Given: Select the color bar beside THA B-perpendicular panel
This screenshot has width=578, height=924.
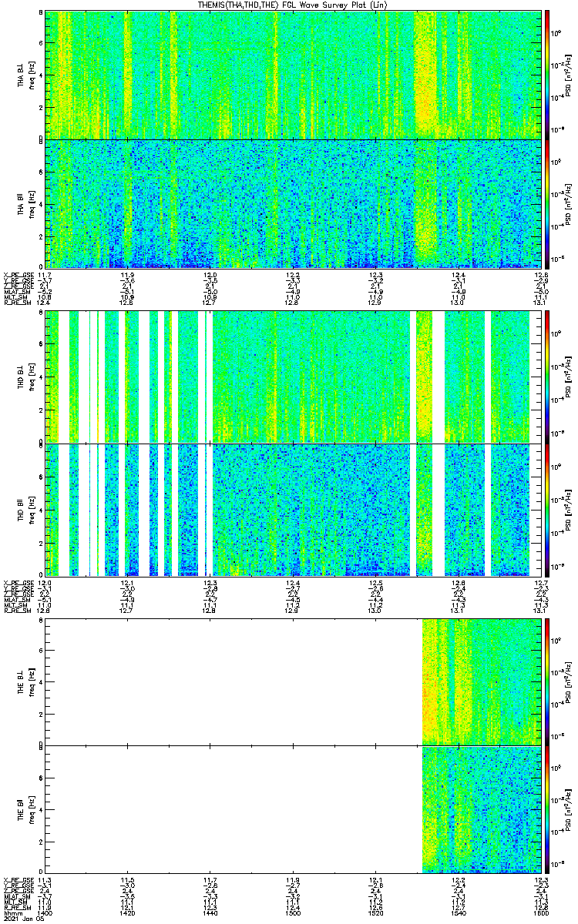Looking at the screenshot, I should pyautogui.click(x=547, y=75).
